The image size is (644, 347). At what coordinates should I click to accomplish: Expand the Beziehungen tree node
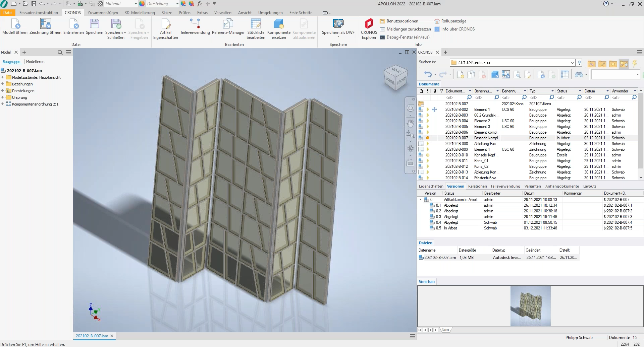[3, 84]
